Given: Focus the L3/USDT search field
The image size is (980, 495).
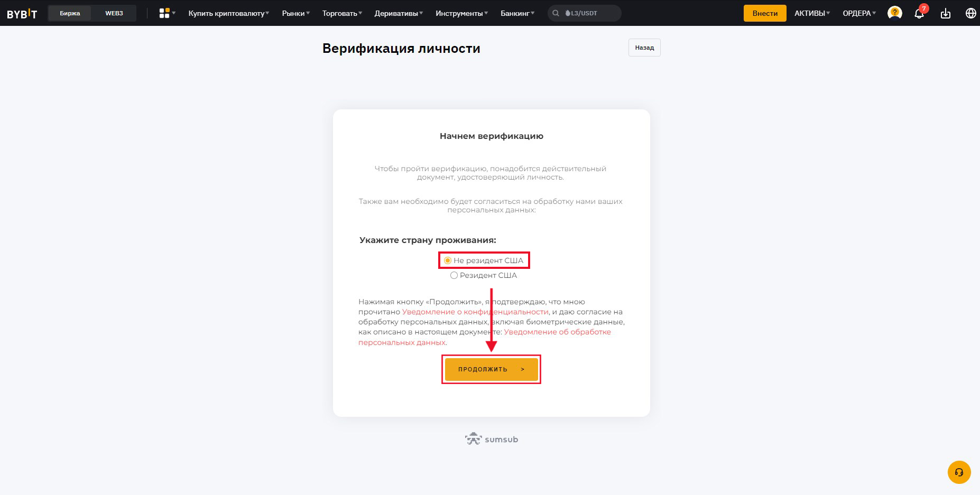Looking at the screenshot, I should (x=585, y=13).
